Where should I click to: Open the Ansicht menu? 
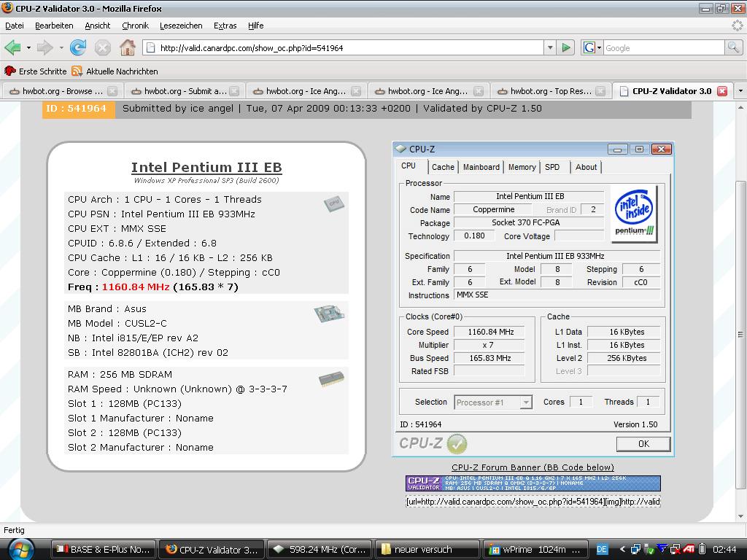97,26
